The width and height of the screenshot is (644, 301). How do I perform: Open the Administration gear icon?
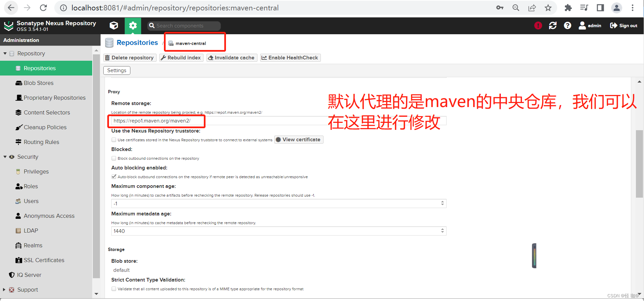tap(133, 26)
